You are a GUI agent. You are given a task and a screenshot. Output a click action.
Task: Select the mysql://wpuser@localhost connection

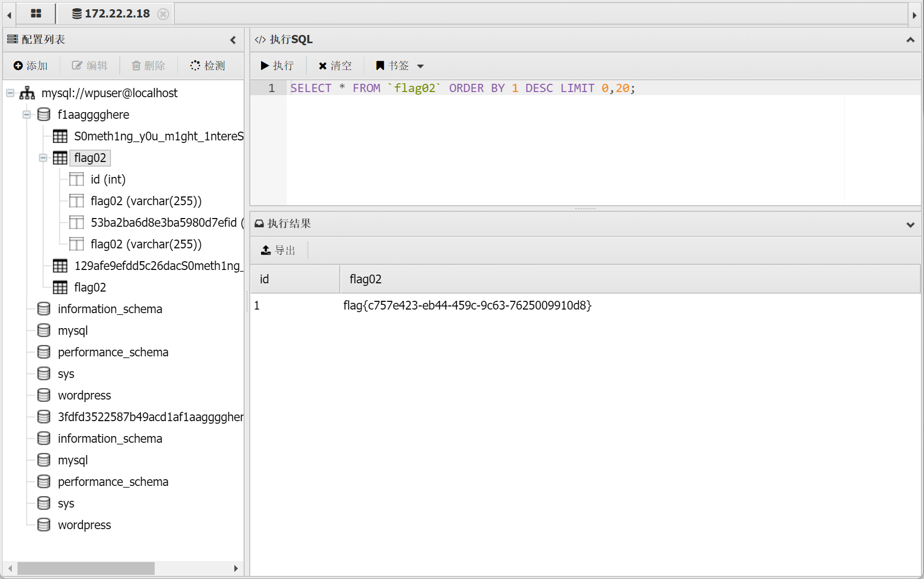pyautogui.click(x=109, y=93)
